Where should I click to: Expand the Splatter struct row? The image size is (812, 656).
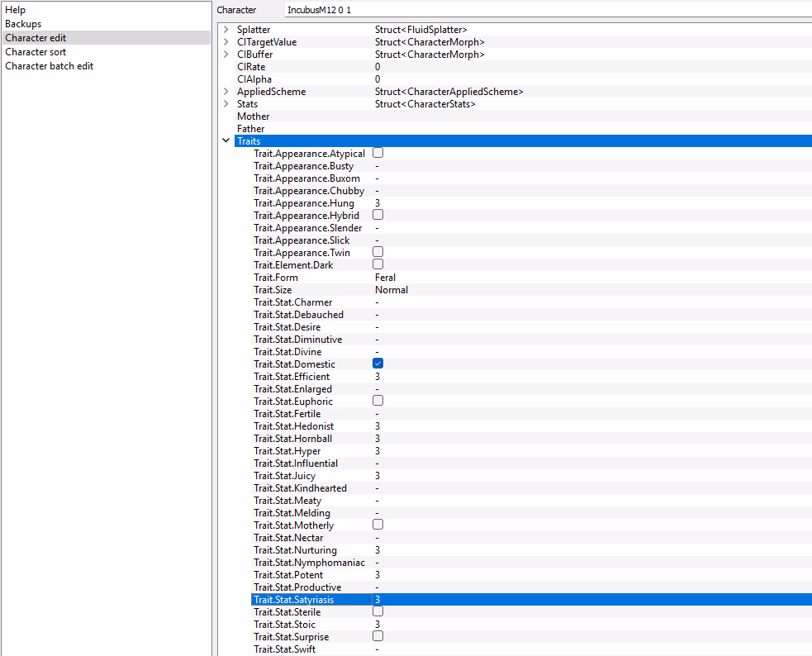[226, 30]
